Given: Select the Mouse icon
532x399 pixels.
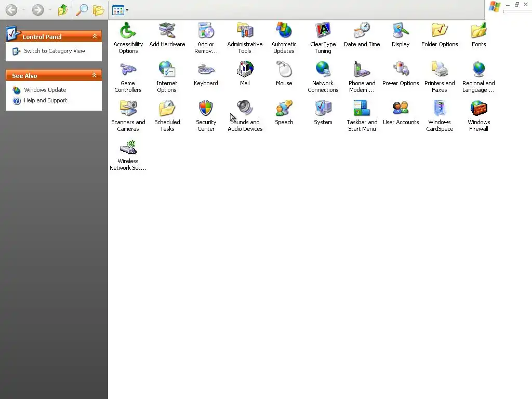Looking at the screenshot, I should pyautogui.click(x=284, y=70).
